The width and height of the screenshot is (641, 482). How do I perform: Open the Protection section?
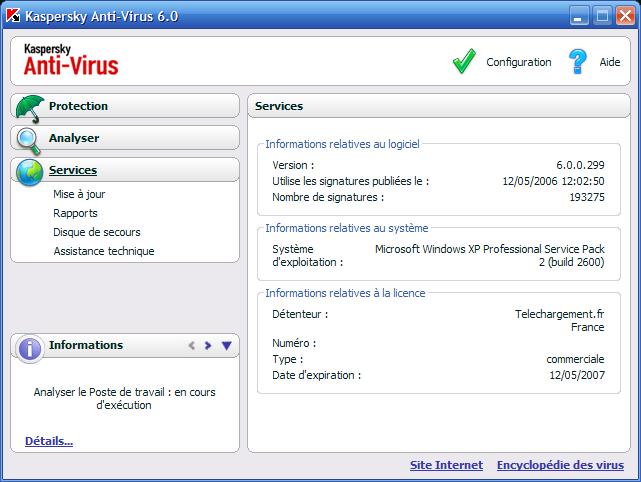point(125,106)
